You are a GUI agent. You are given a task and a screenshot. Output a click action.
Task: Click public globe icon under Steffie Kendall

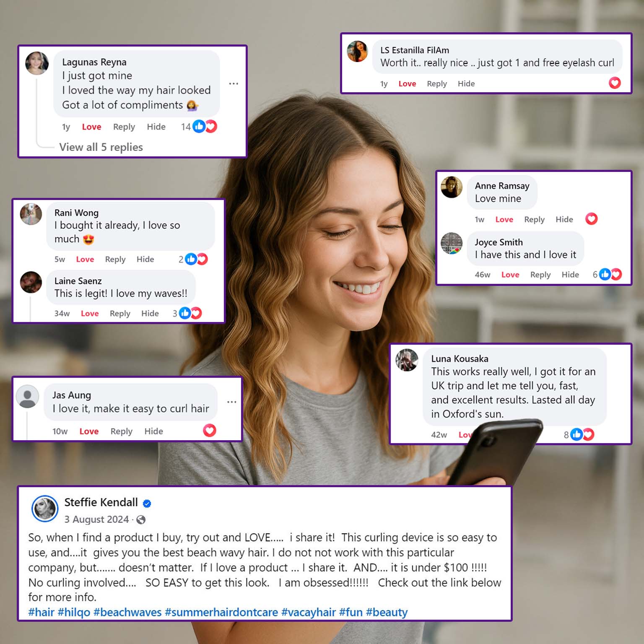(x=141, y=520)
